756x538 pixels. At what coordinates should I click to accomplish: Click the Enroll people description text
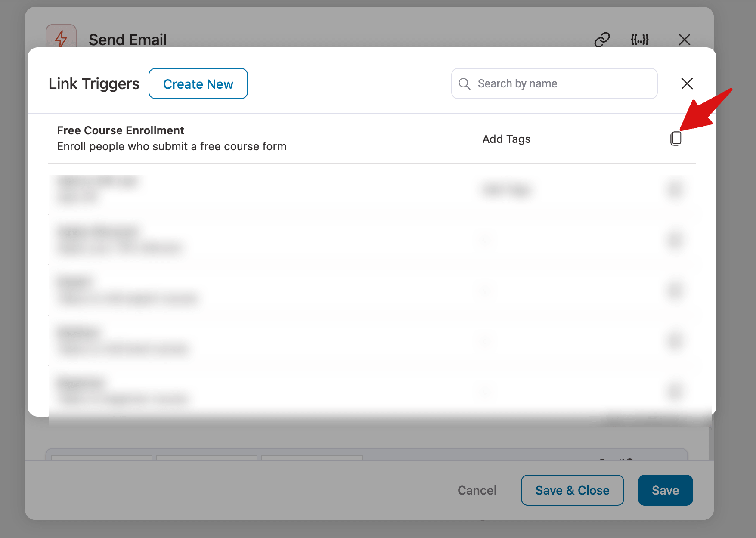171,146
